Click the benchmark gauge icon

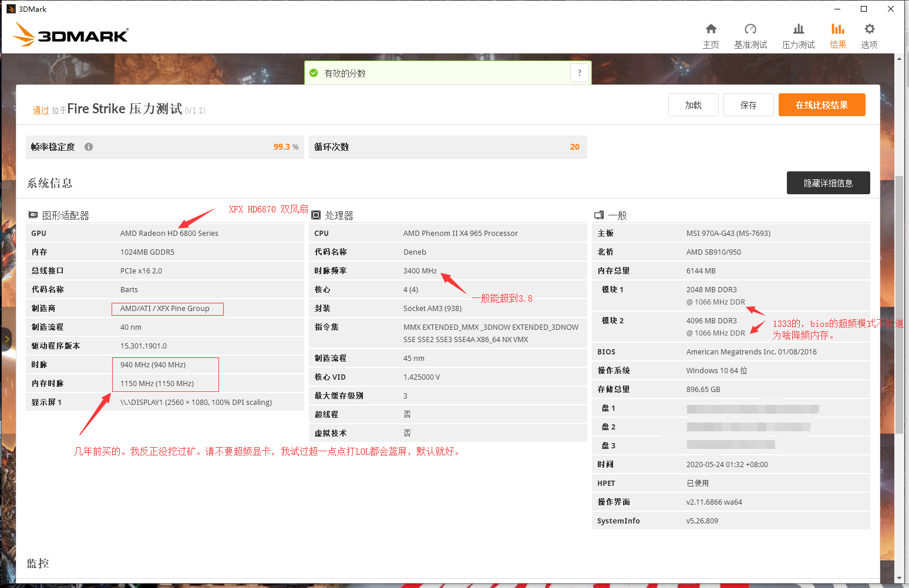pos(750,29)
